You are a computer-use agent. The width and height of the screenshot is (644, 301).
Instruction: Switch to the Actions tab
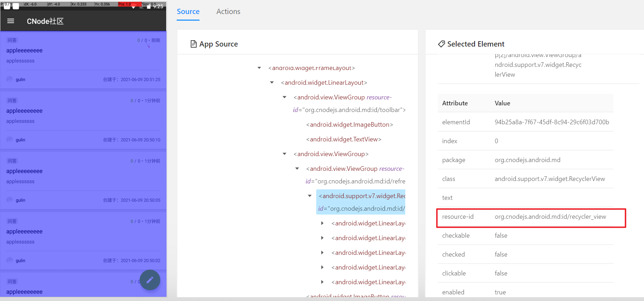pos(228,12)
